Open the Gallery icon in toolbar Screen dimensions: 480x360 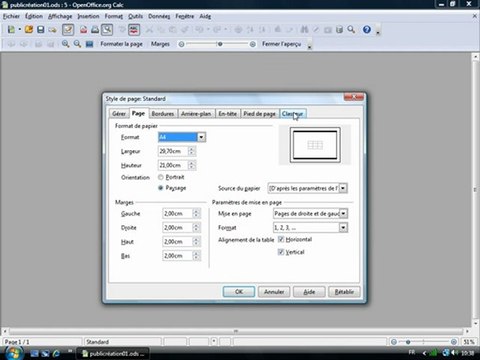click(328, 30)
